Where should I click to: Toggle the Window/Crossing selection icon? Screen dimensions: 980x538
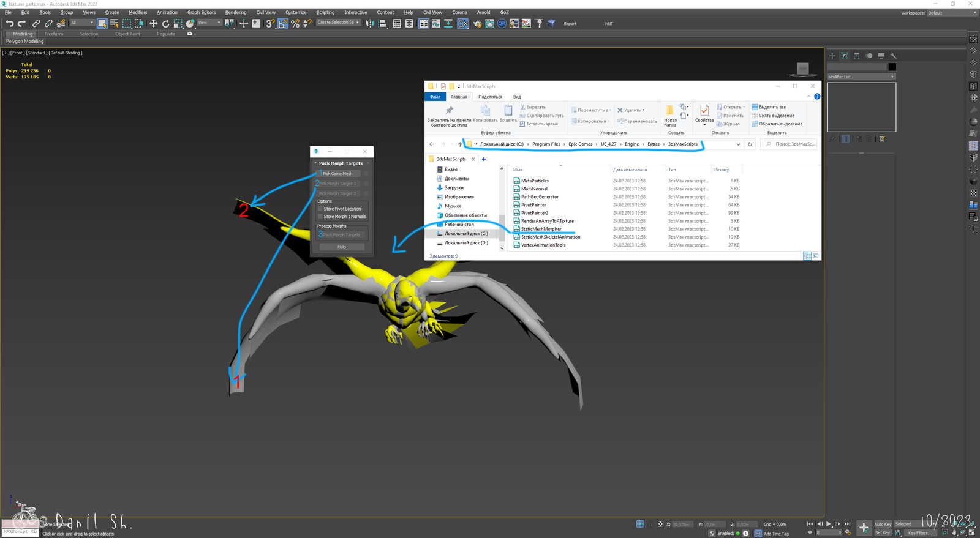139,23
